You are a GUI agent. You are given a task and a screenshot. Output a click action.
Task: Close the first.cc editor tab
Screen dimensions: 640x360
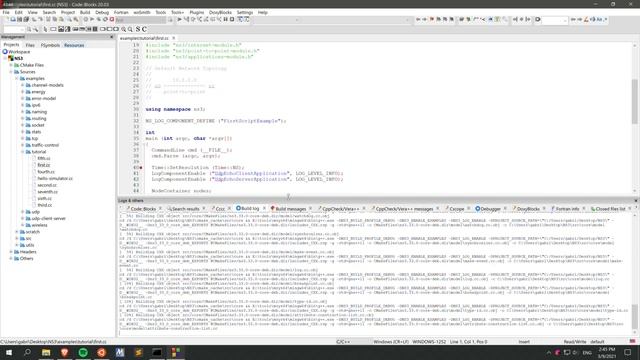pos(173,38)
